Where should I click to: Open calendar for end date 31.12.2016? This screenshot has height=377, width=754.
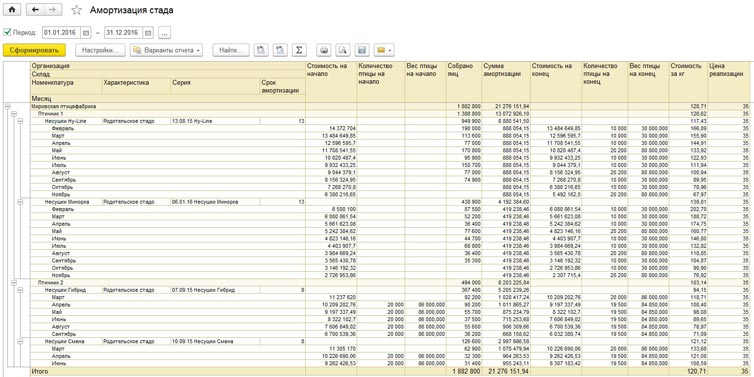[148, 33]
